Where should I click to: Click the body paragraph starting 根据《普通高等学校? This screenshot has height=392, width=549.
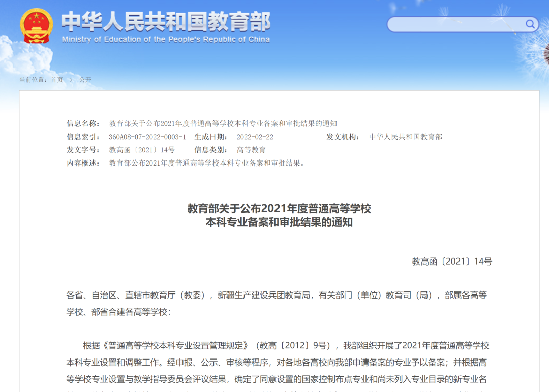click(278, 363)
